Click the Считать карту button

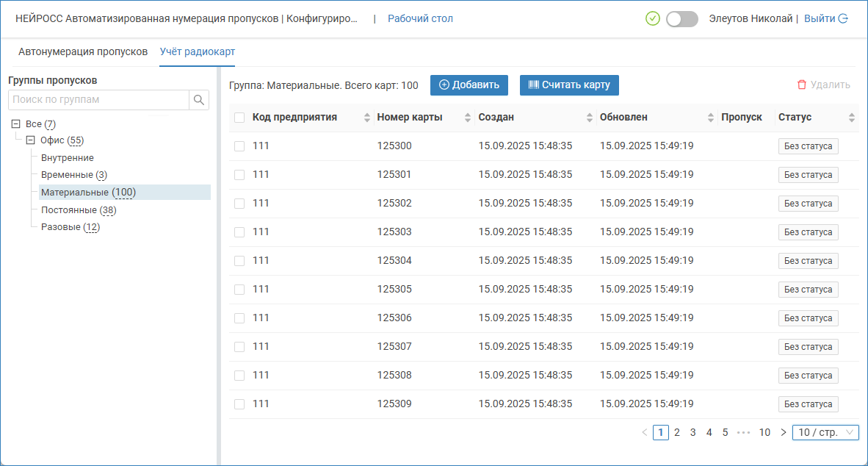[x=569, y=85]
